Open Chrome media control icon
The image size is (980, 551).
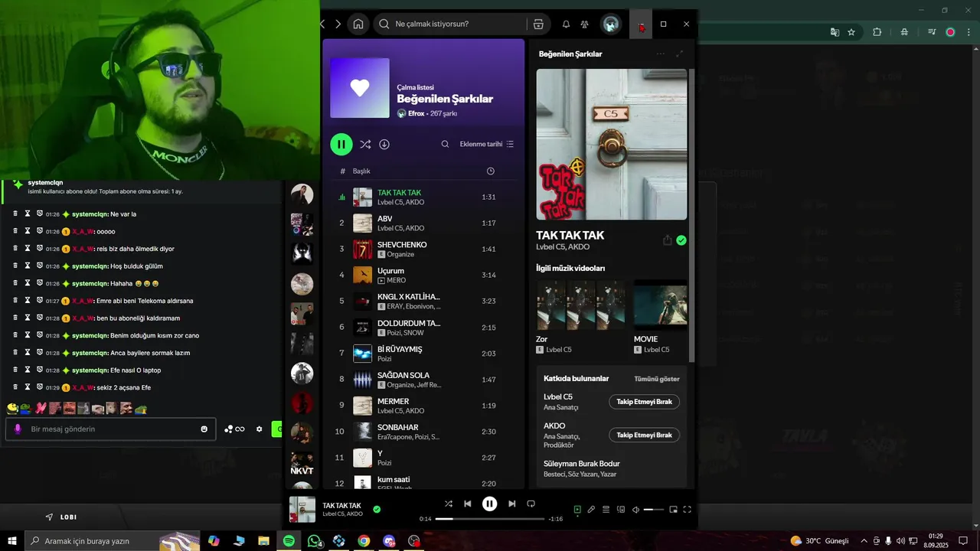[x=932, y=32]
